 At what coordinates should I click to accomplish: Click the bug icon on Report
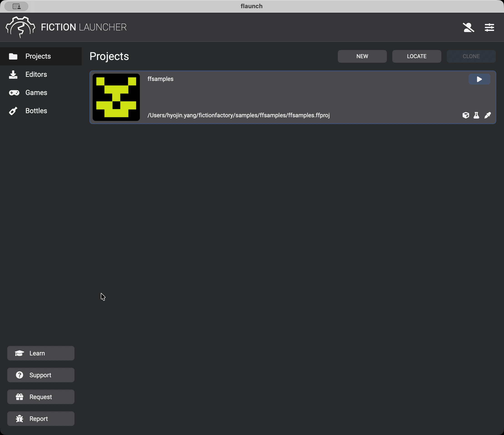[20, 419]
